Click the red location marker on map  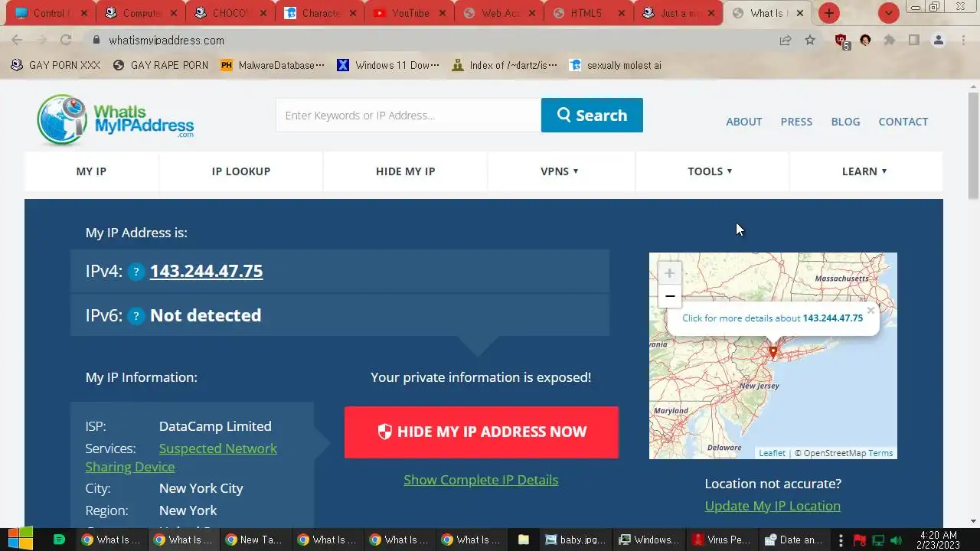(x=773, y=351)
